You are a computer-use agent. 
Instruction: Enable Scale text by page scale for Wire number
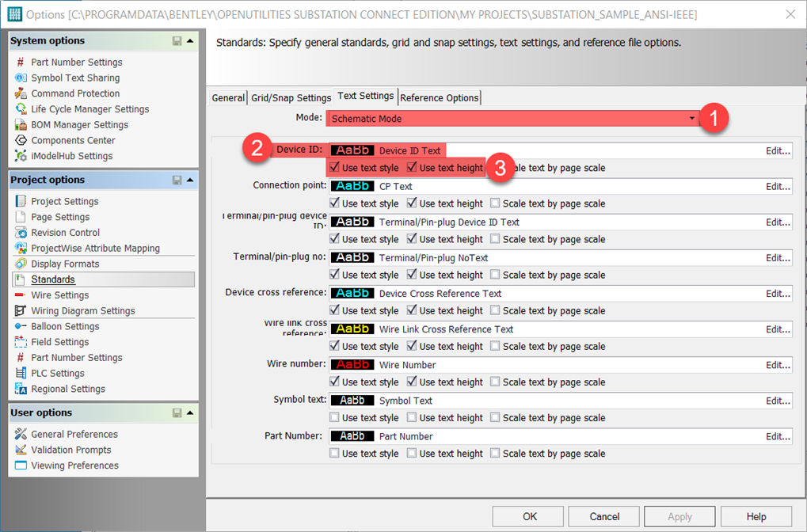coord(495,382)
